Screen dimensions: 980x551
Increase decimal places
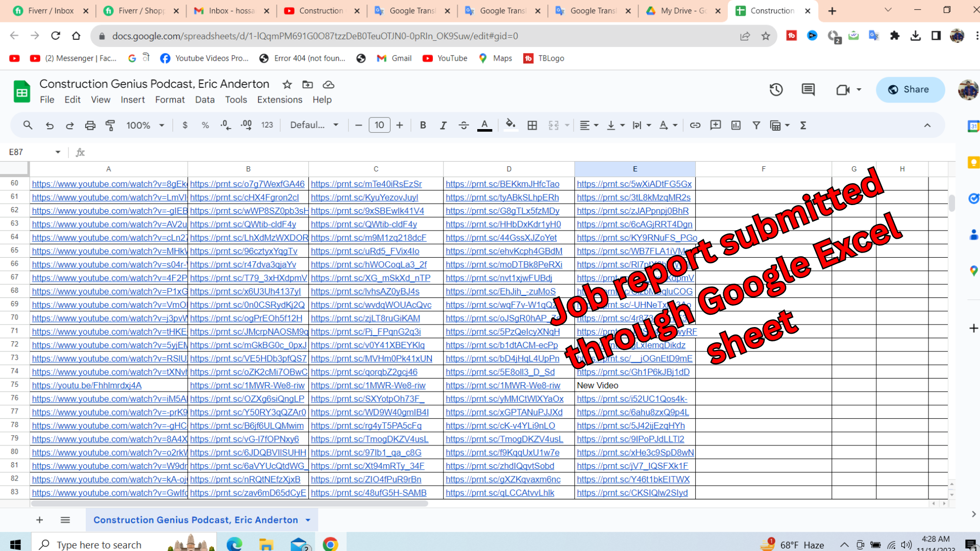click(247, 125)
